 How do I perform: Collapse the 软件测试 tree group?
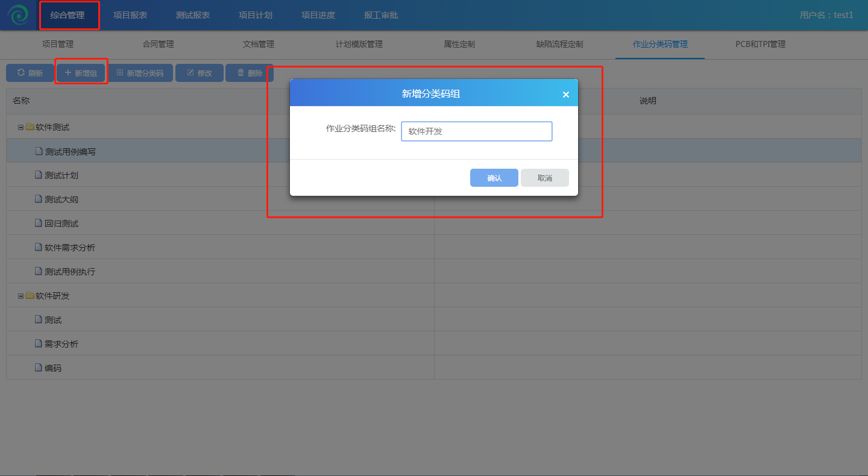(x=20, y=128)
